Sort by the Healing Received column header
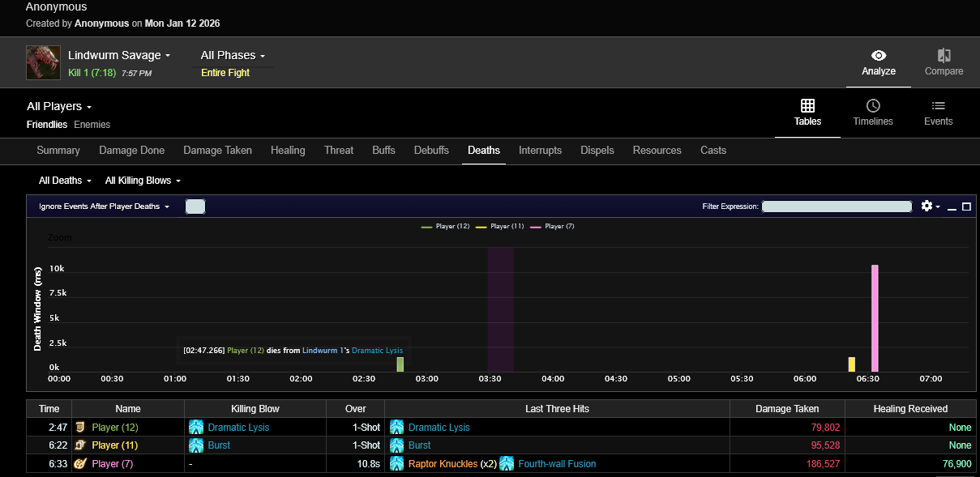This screenshot has width=980, height=477. click(x=910, y=409)
